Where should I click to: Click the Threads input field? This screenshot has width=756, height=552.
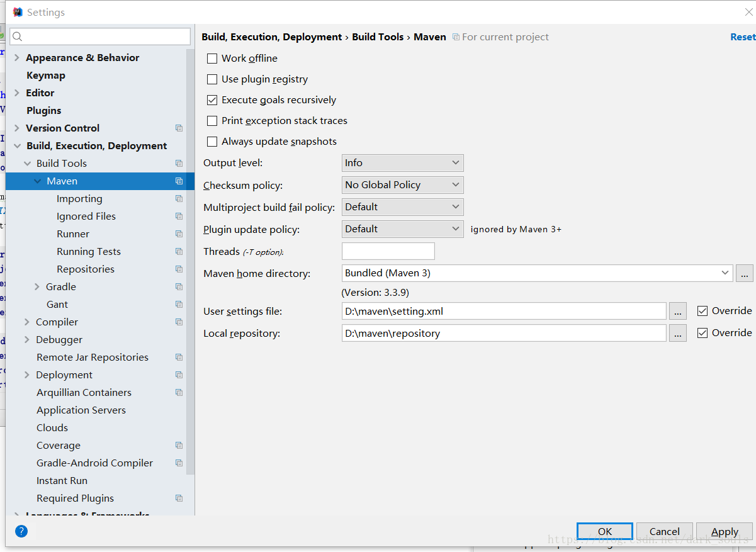tap(388, 251)
